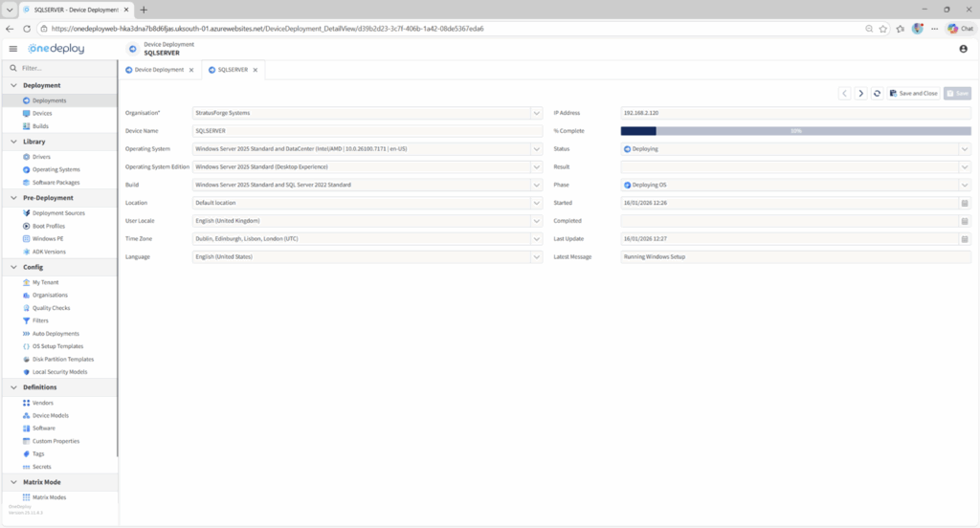Open the Started date calendar picker
This screenshot has height=528, width=980.
[x=965, y=203]
